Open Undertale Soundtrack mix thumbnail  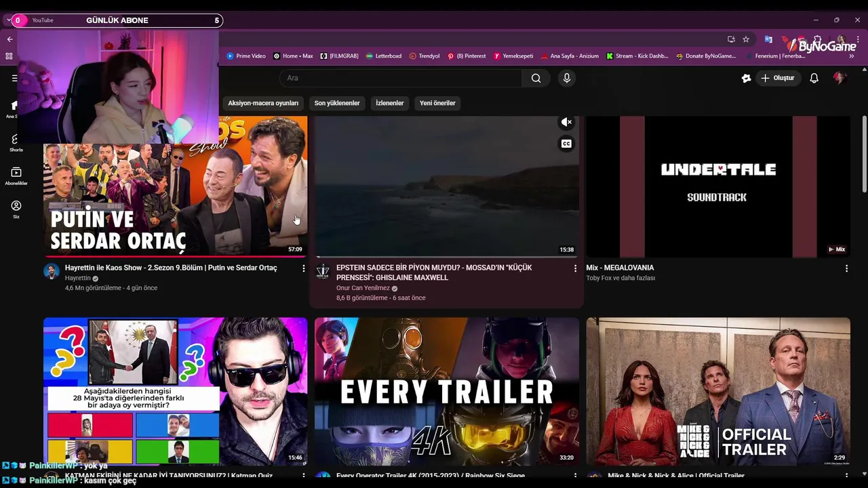(718, 186)
